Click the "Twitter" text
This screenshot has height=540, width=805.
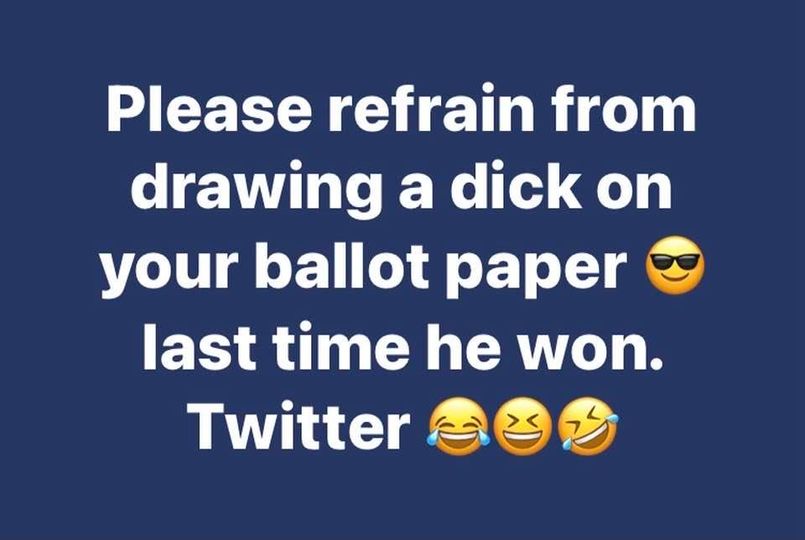click(300, 424)
